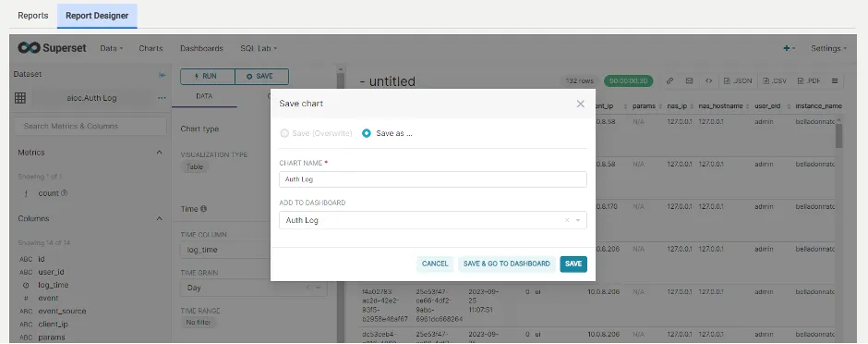Clear the Auth Log dashboard selection

pyautogui.click(x=566, y=220)
